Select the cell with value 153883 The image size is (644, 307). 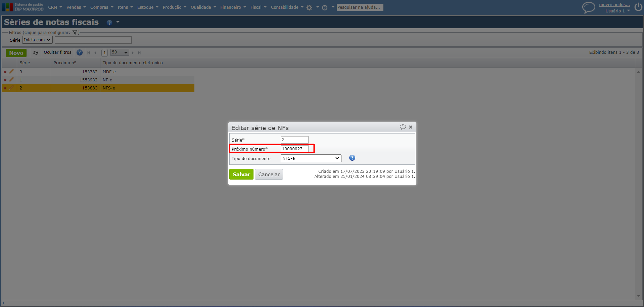tap(76, 88)
